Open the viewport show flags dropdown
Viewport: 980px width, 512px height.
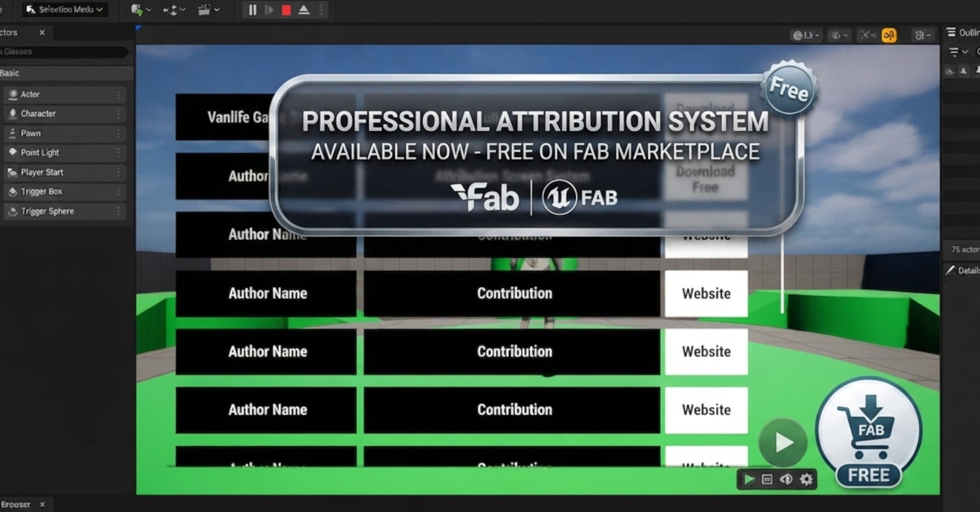[x=839, y=35]
